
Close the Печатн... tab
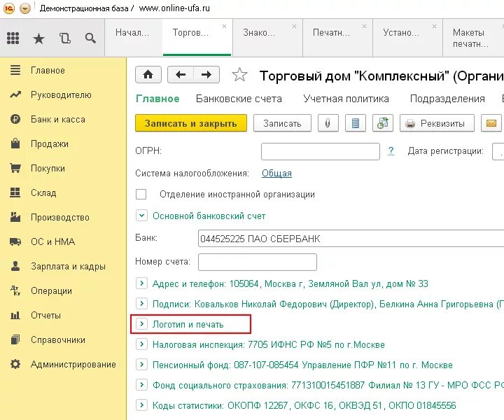click(x=364, y=27)
